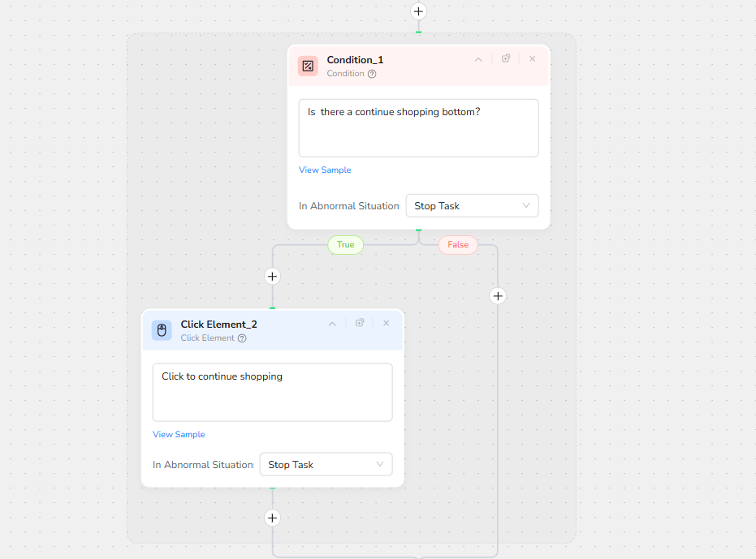Collapse the Click Element_2 node
The height and width of the screenshot is (559, 756).
point(332,324)
